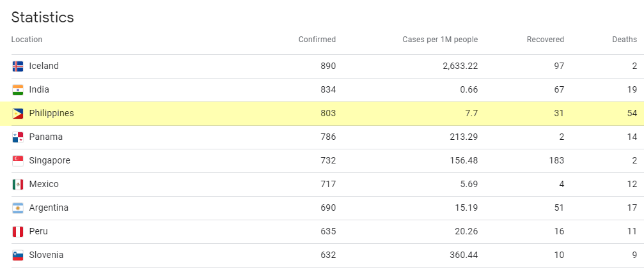
Task: Click the Philippines flag icon
Action: coord(18,114)
